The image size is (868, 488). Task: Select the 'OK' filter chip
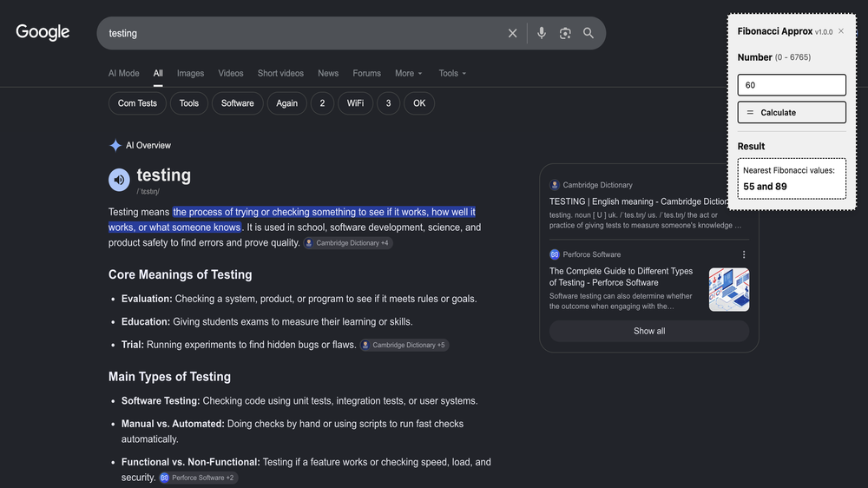[x=419, y=103]
